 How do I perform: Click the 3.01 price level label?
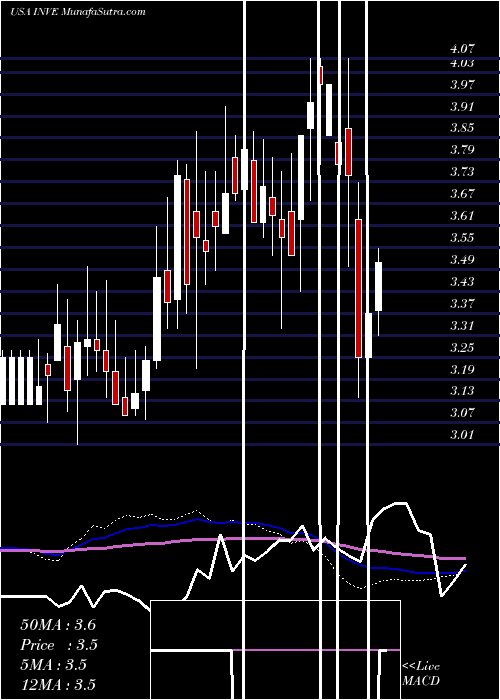coord(462,434)
